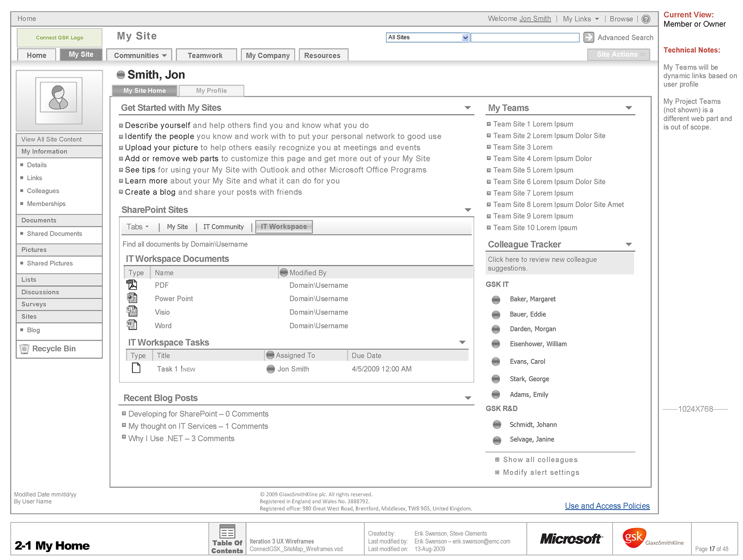Click presence indicator beside Schmidt, Johann
The image size is (743, 560).
(497, 425)
